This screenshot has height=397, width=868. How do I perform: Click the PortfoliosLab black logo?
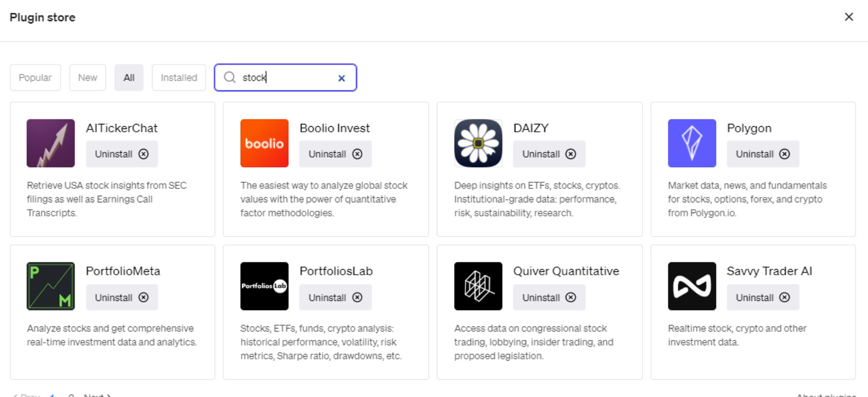click(x=264, y=286)
